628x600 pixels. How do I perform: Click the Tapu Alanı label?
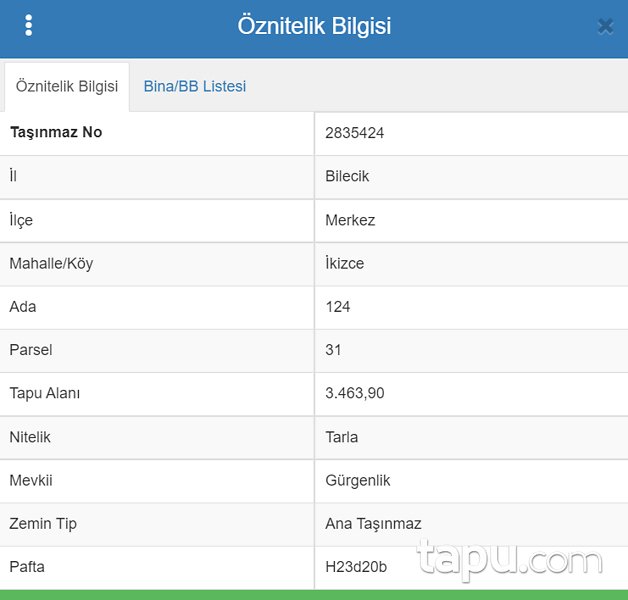click(45, 393)
